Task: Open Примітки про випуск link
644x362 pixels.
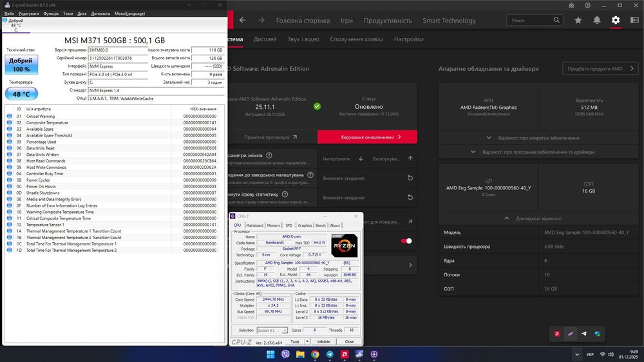Action: pos(270,137)
